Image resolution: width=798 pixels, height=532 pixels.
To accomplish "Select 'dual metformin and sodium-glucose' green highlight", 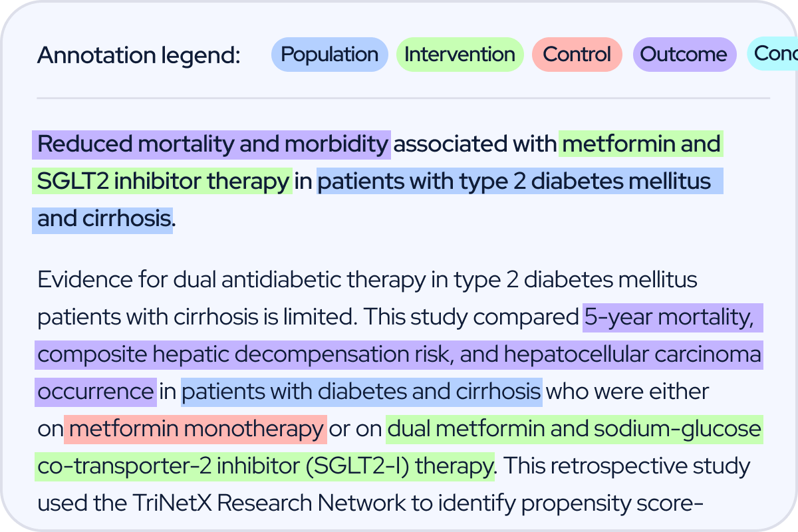I will (575, 429).
